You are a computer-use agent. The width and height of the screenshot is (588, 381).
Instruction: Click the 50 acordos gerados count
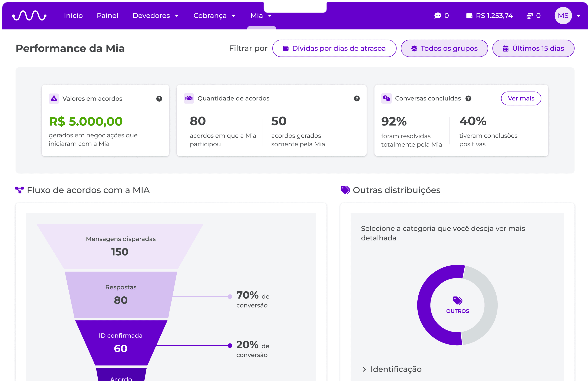[x=279, y=121]
